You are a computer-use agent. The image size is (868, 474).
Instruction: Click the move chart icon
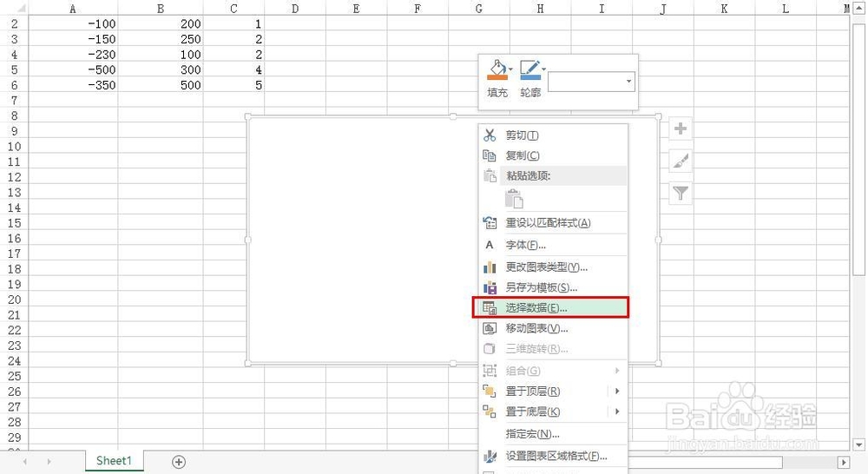point(490,328)
